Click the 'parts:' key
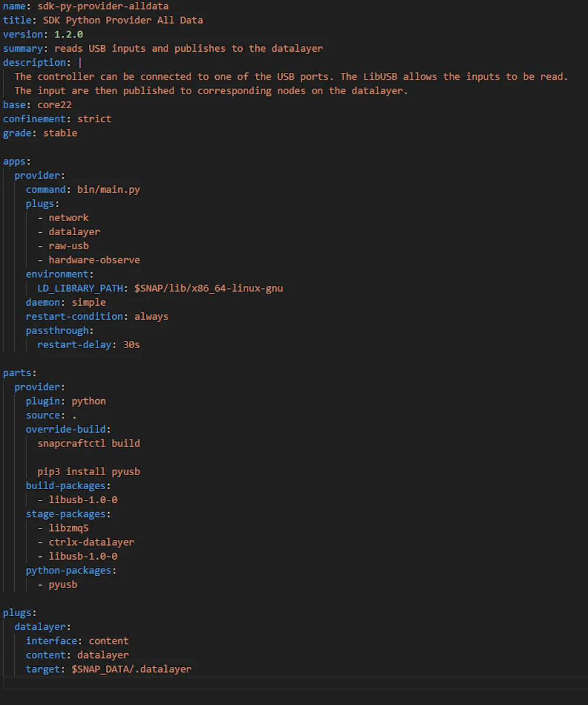This screenshot has width=588, height=705. tap(20, 373)
